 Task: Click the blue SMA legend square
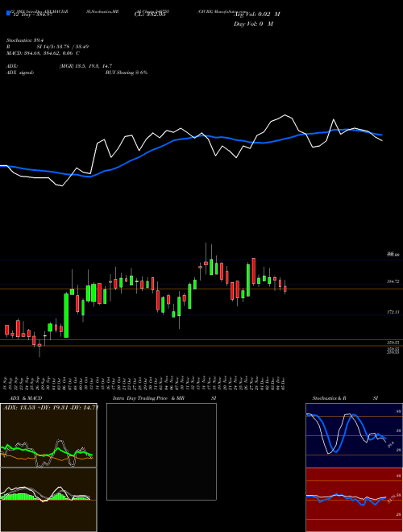pyautogui.click(x=8, y=13)
